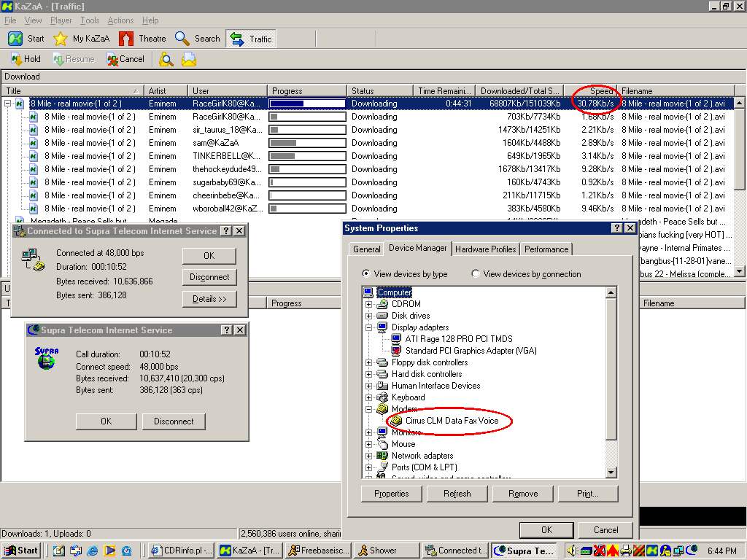The image size is (747, 560).
Task: Sort downloads by the Speed column
Action: (x=591, y=91)
